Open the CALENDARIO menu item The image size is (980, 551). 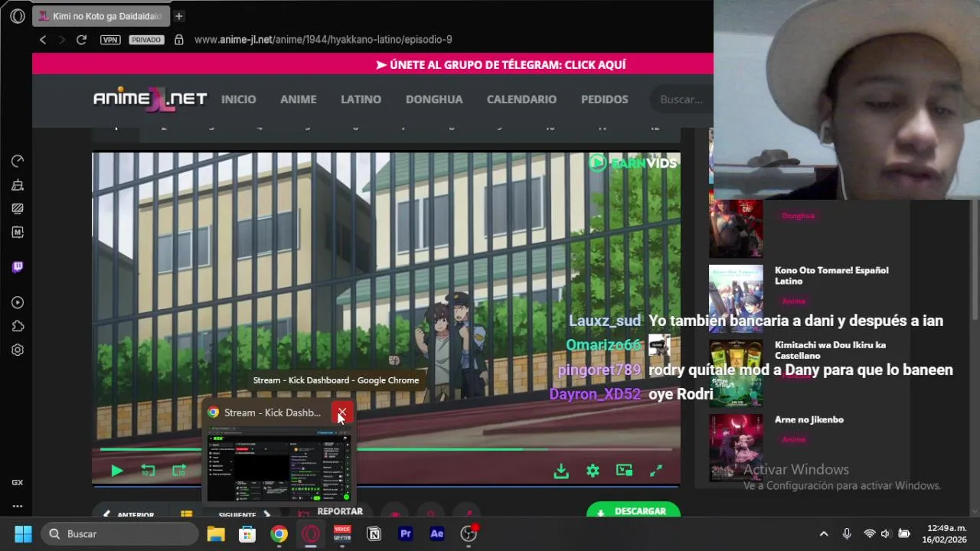click(x=521, y=99)
